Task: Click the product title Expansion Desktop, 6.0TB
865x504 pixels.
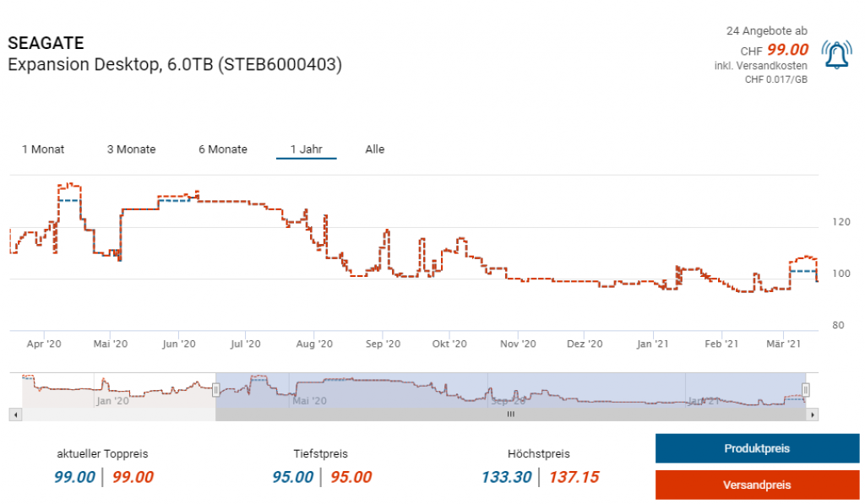Action: [175, 64]
